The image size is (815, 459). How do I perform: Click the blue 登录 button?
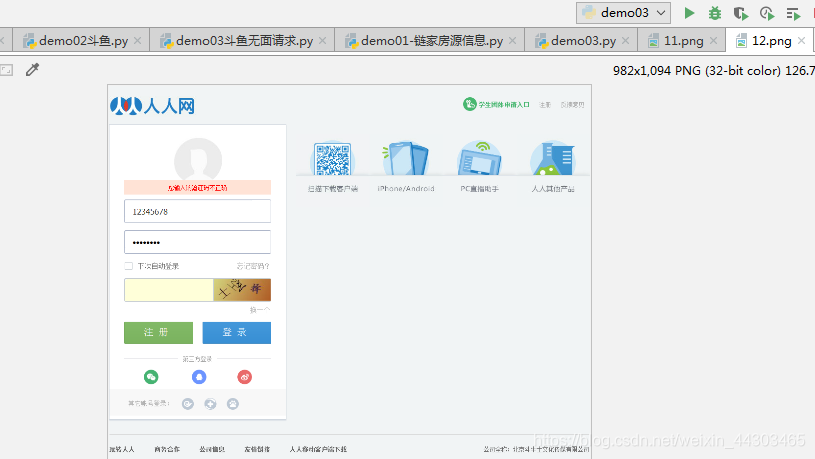[236, 333]
